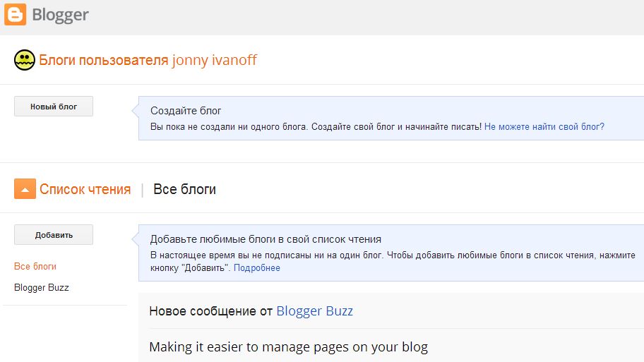Click the Создайте блог callout heading
This screenshot has height=362, width=644.
(186, 111)
